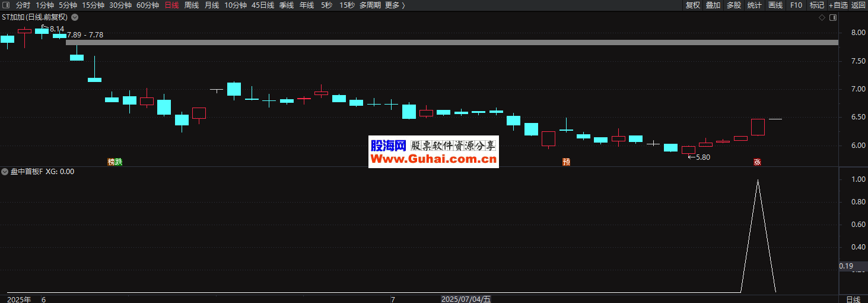Click the XG: 0.00 indicator value
The width and height of the screenshot is (868, 303).
(60, 171)
